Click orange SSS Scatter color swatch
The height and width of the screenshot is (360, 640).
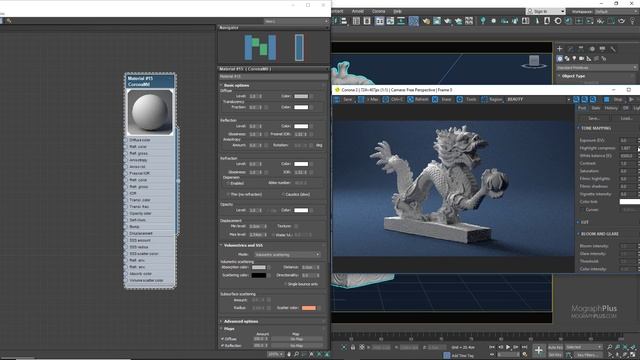point(309,308)
